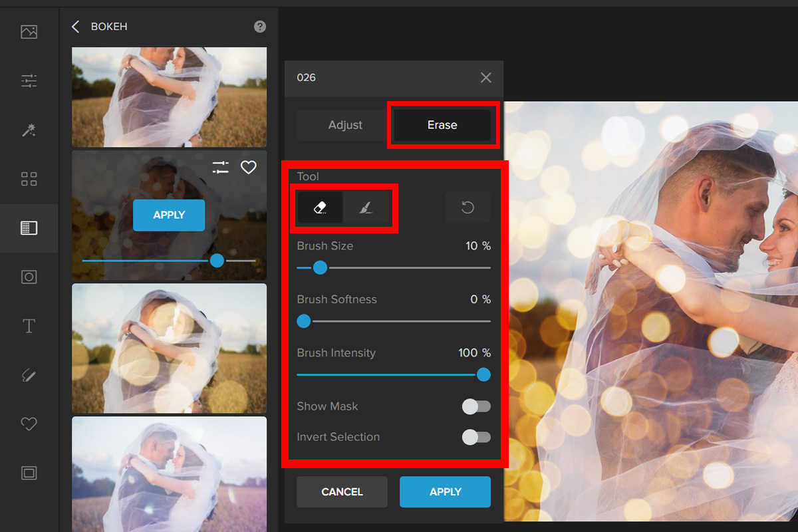Select the eraser tool icon
Screen dimensions: 798x532
(320, 208)
